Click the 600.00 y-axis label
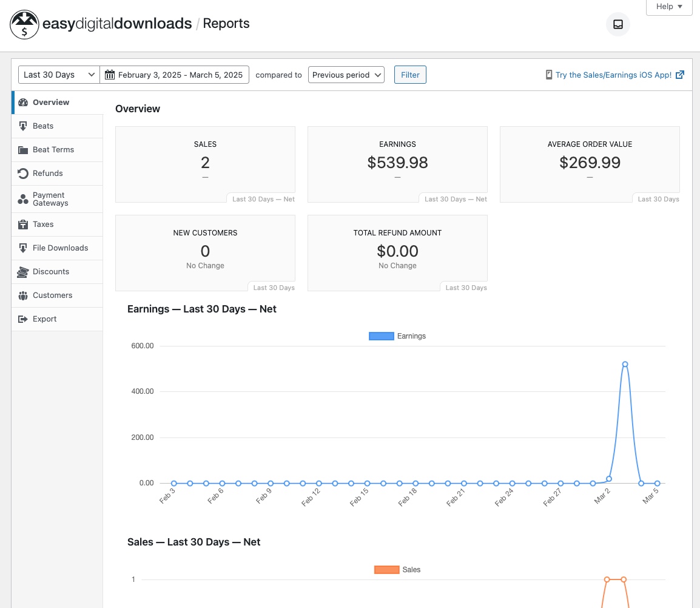The width and height of the screenshot is (700, 608). pyautogui.click(x=143, y=346)
